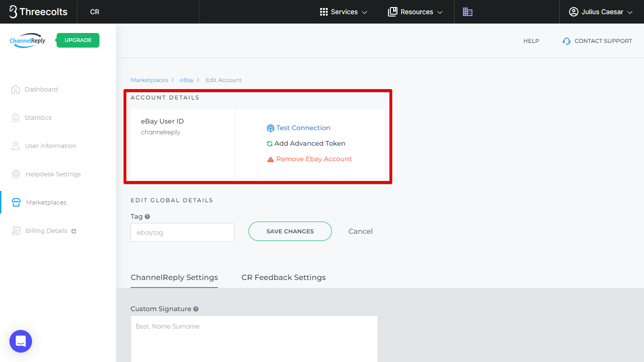Screen dimensions: 644x362
Task: Click the eBay breadcrumb link
Action: click(187, 80)
